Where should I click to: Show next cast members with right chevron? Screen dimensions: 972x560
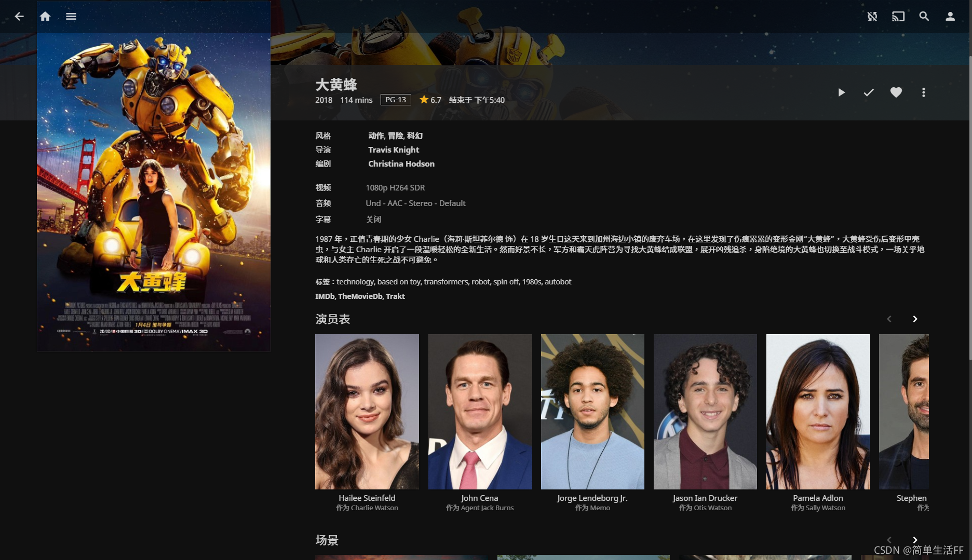(915, 319)
